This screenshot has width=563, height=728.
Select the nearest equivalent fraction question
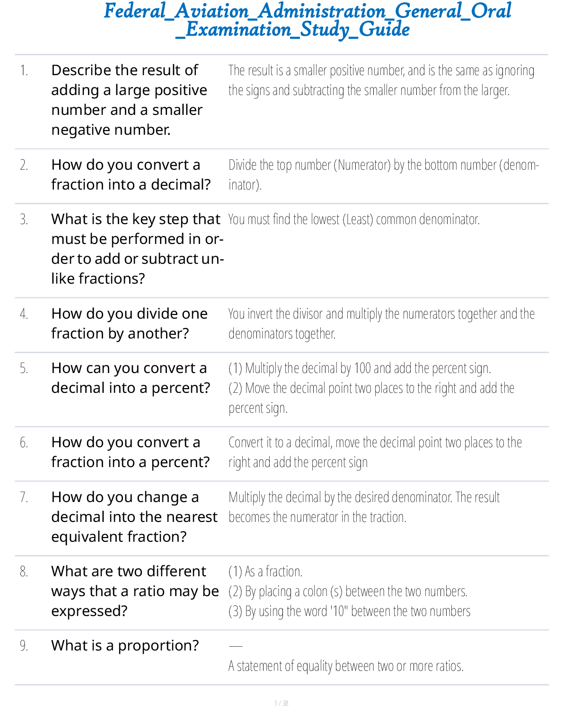[x=134, y=517]
